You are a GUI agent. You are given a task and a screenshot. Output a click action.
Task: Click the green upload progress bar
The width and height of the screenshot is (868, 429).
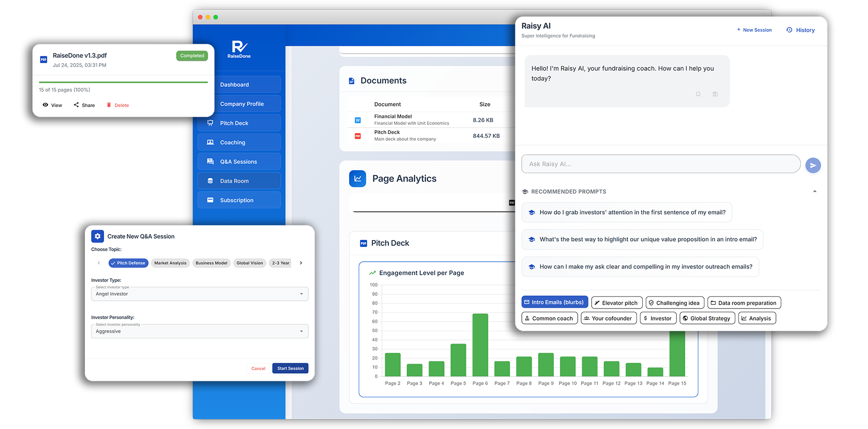tap(123, 82)
